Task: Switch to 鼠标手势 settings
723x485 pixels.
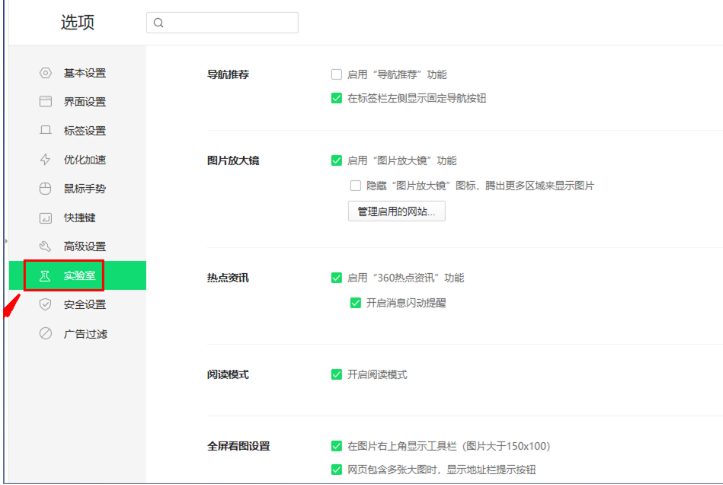Action: (77, 189)
